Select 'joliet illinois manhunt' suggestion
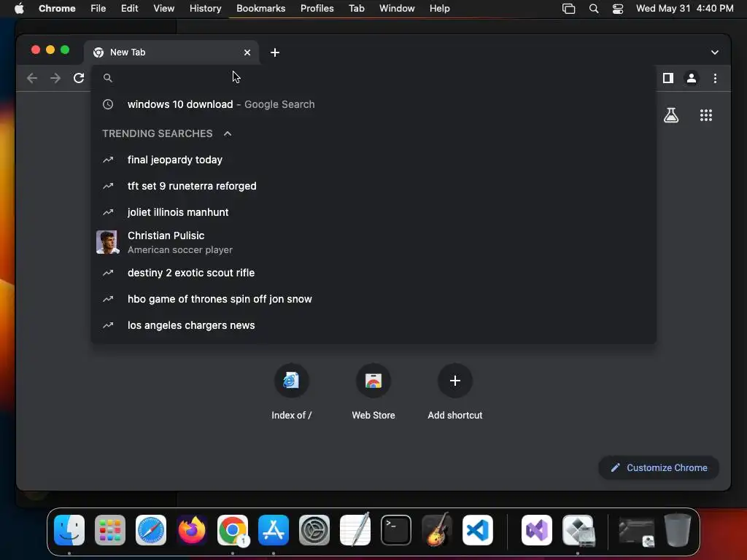 tap(374, 212)
